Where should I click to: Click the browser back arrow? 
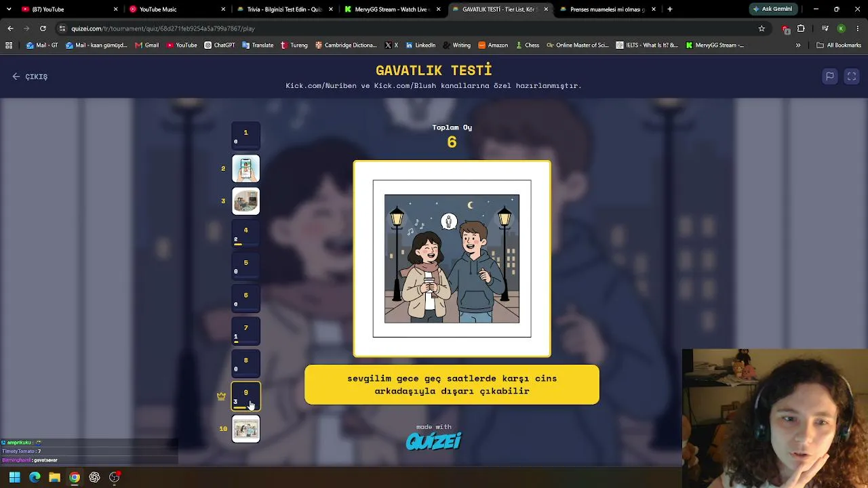10,28
